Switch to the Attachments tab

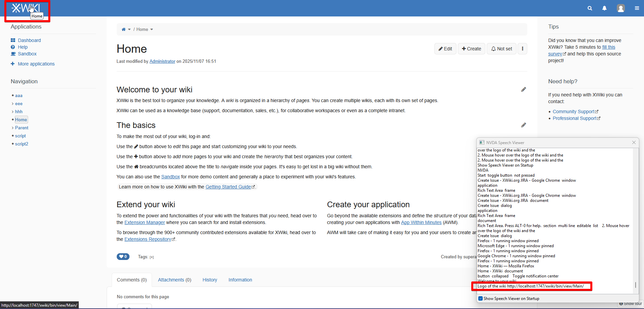point(174,280)
